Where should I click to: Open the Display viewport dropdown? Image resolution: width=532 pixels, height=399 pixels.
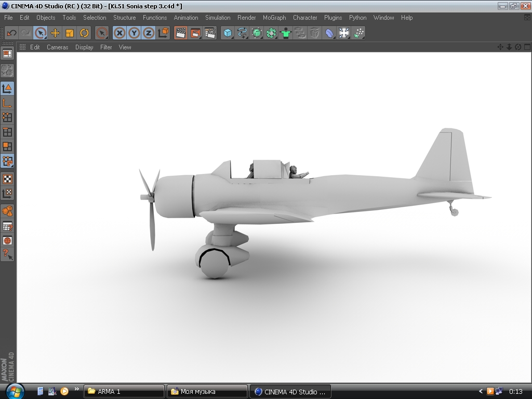coord(84,47)
